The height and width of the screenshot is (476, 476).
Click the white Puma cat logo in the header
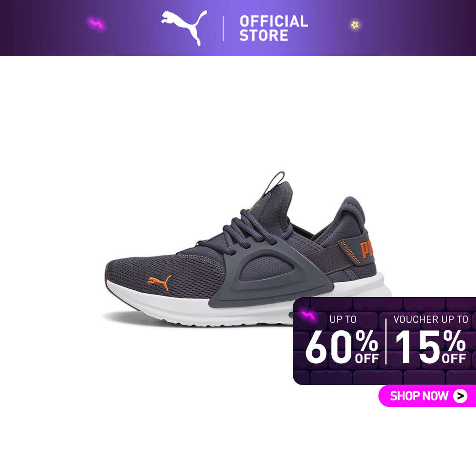pos(184,27)
